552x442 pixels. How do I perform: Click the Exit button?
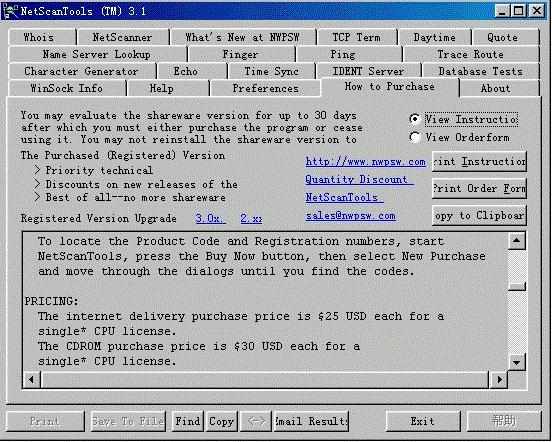(x=423, y=421)
